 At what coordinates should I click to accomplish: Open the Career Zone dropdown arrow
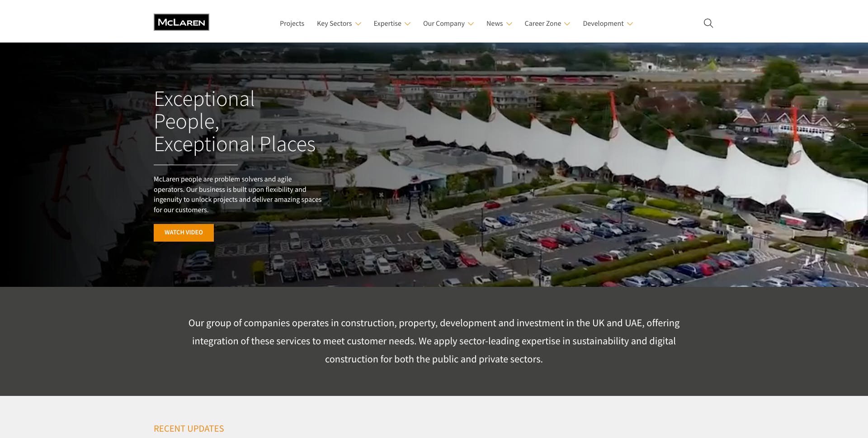pyautogui.click(x=568, y=24)
